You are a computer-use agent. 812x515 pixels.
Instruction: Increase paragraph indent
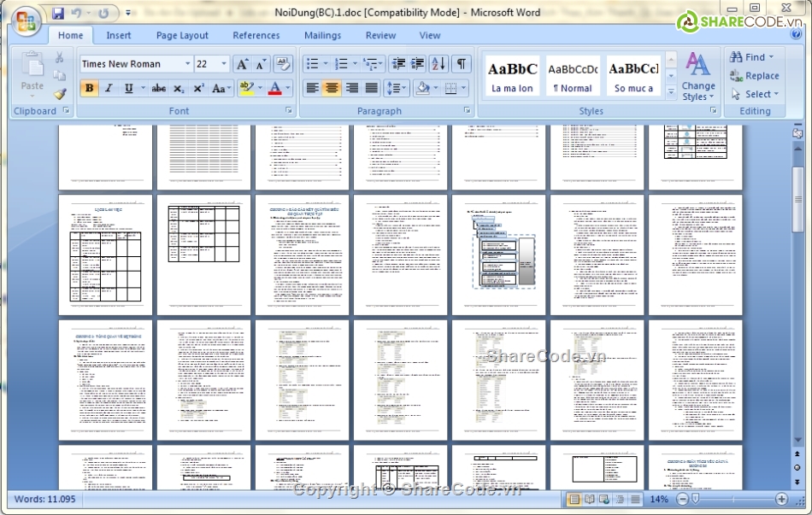(417, 64)
